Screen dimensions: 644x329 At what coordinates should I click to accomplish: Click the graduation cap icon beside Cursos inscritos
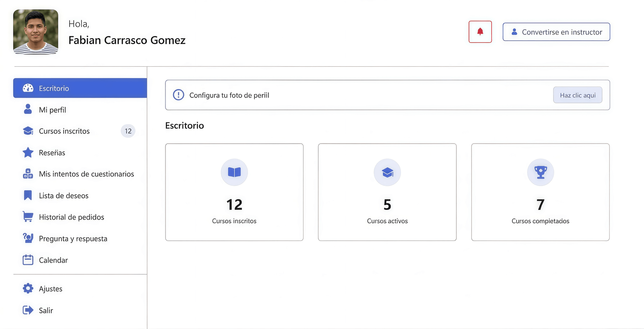pyautogui.click(x=28, y=131)
